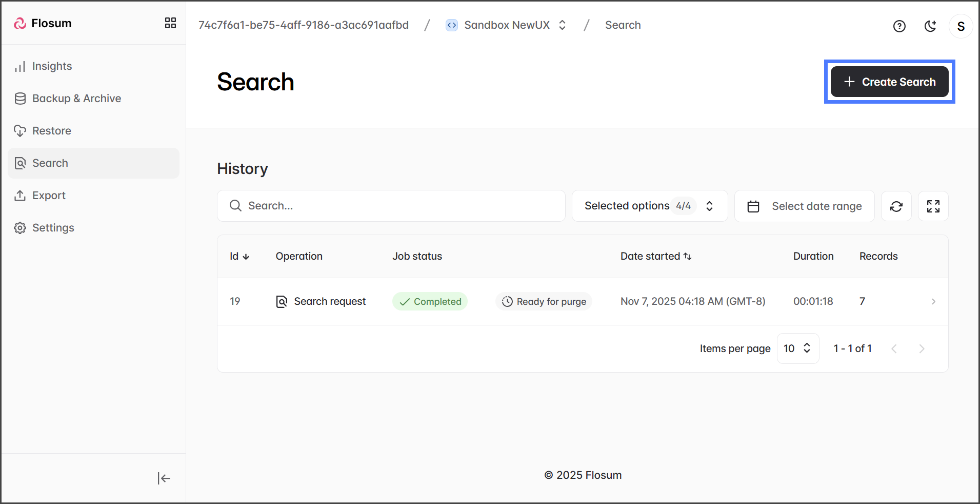
Task: Open the Selected options 4/4 dropdown
Action: click(x=649, y=206)
